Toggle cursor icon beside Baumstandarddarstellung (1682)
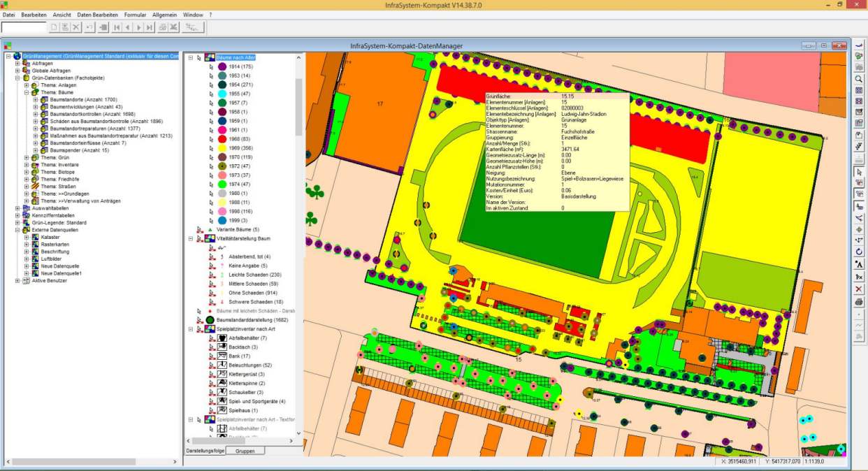This screenshot has width=868, height=471. tap(199, 319)
